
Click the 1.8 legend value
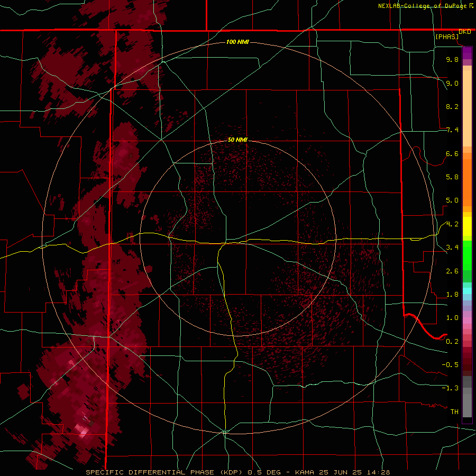click(452, 295)
